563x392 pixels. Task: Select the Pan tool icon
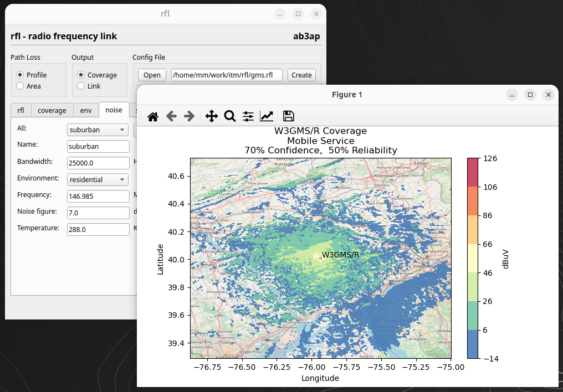pyautogui.click(x=211, y=116)
